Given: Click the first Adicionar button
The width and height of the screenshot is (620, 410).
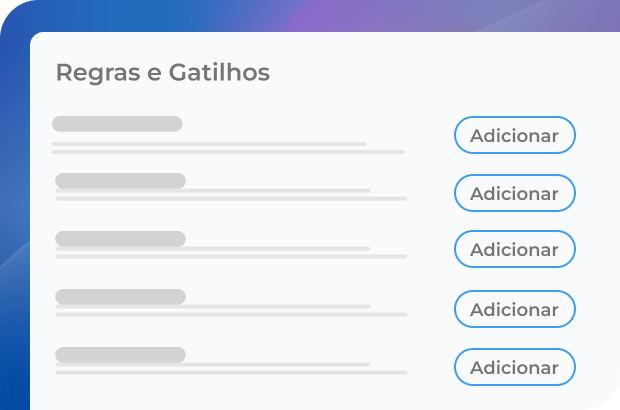Looking at the screenshot, I should click(x=514, y=136).
